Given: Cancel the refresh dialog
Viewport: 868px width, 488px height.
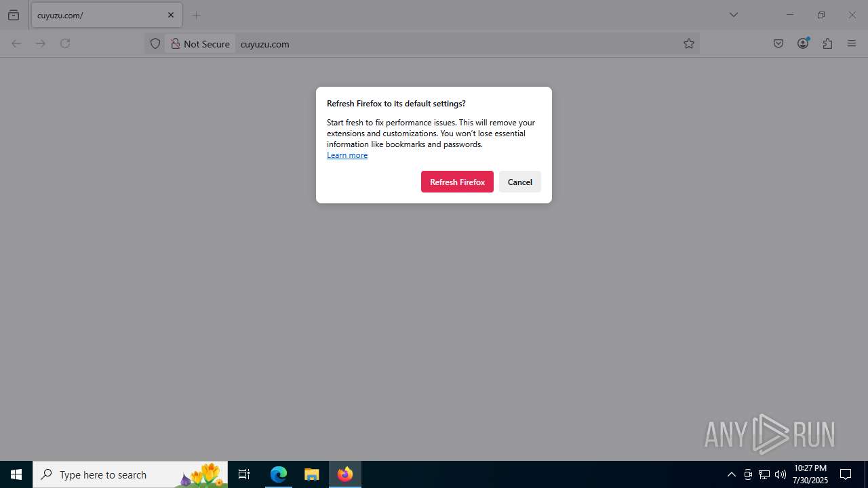Looking at the screenshot, I should coord(520,182).
